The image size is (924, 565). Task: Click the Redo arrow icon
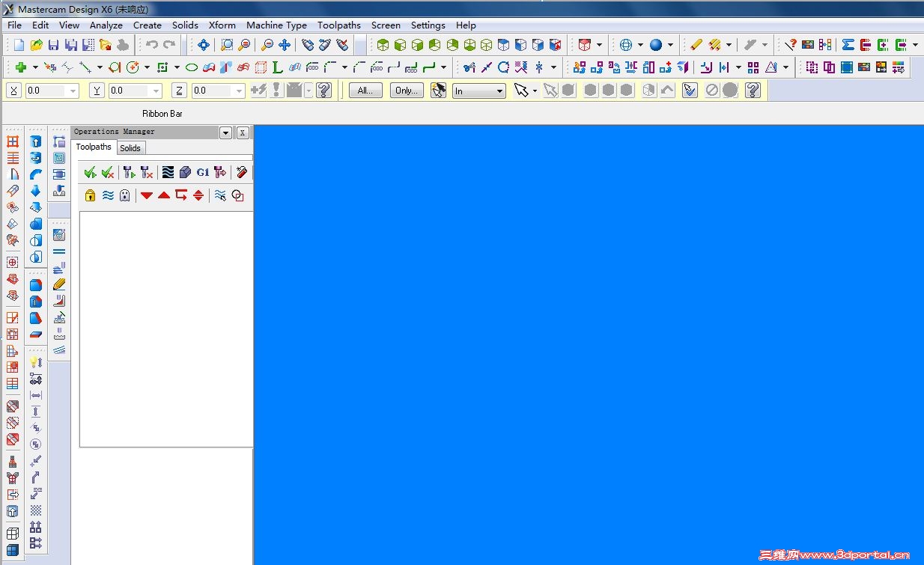click(169, 45)
